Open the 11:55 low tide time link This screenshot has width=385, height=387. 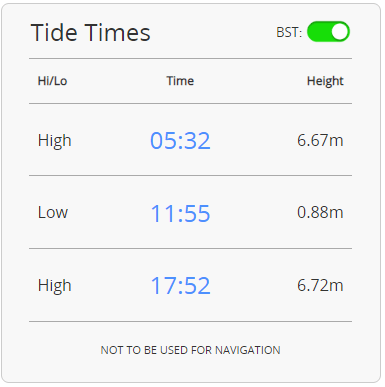coord(180,213)
